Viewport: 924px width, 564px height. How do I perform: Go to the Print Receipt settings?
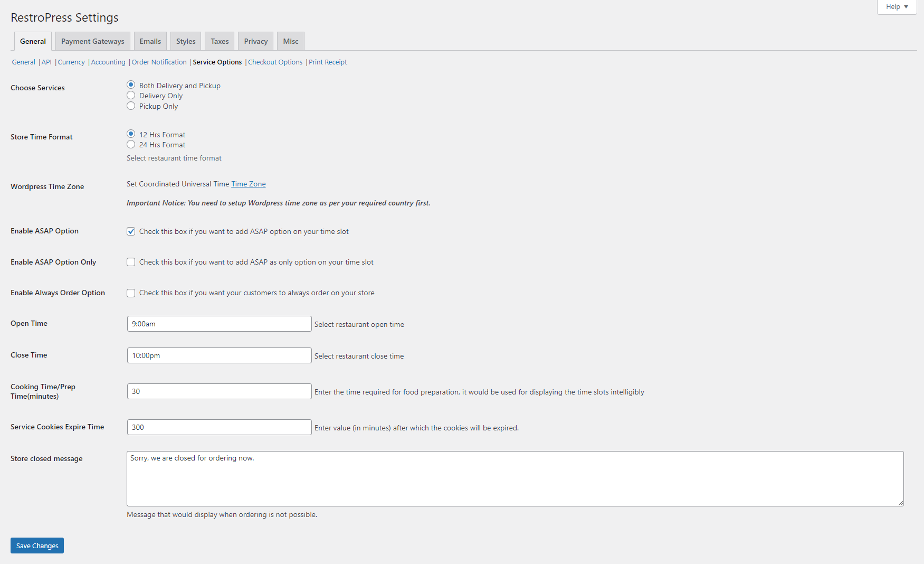point(328,62)
